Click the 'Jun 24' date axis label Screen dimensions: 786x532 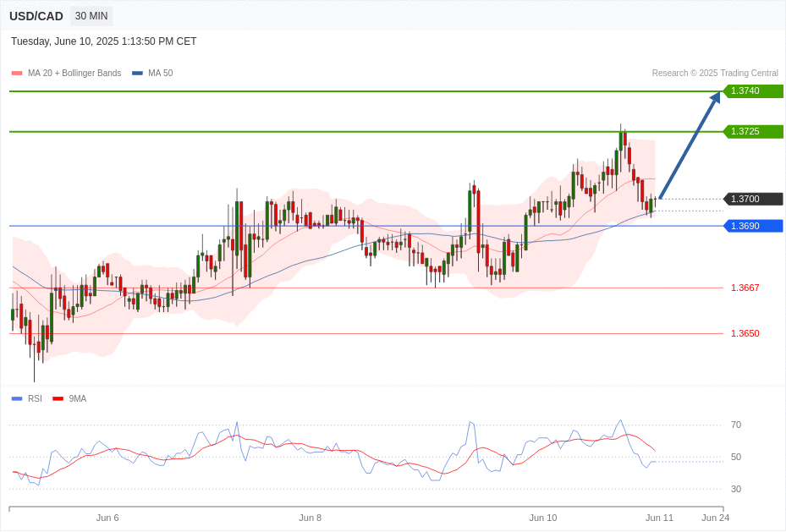point(715,518)
